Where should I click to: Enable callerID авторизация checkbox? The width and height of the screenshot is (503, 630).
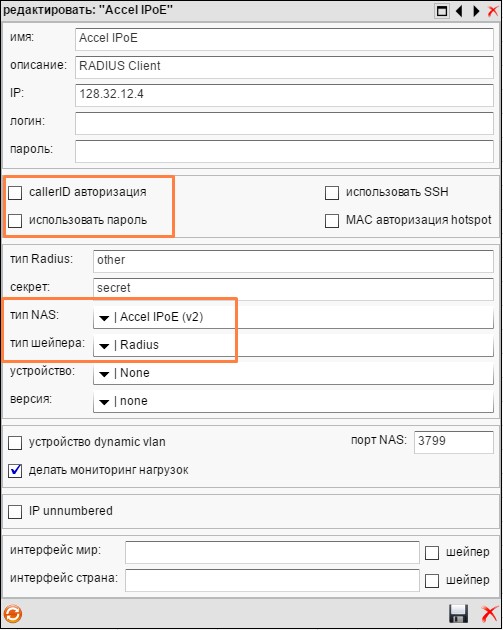pyautogui.click(x=15, y=193)
